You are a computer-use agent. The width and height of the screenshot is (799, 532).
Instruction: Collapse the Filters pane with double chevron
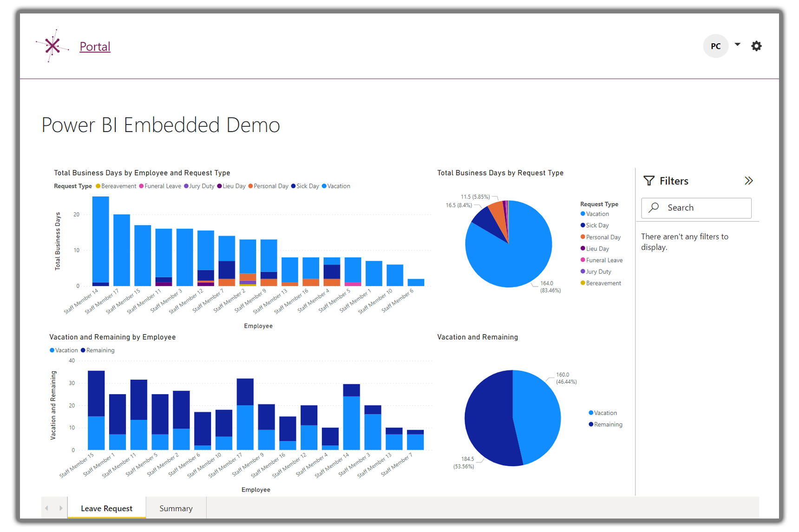point(748,181)
